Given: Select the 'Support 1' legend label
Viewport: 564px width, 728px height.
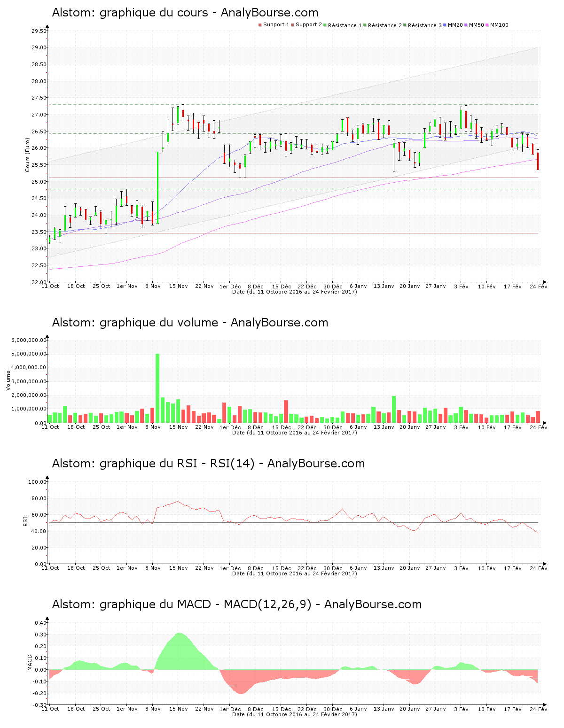Looking at the screenshot, I should coord(276,25).
